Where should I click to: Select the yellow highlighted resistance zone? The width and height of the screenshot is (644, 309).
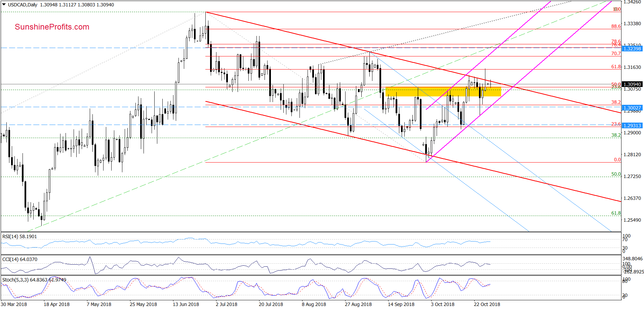(443, 92)
